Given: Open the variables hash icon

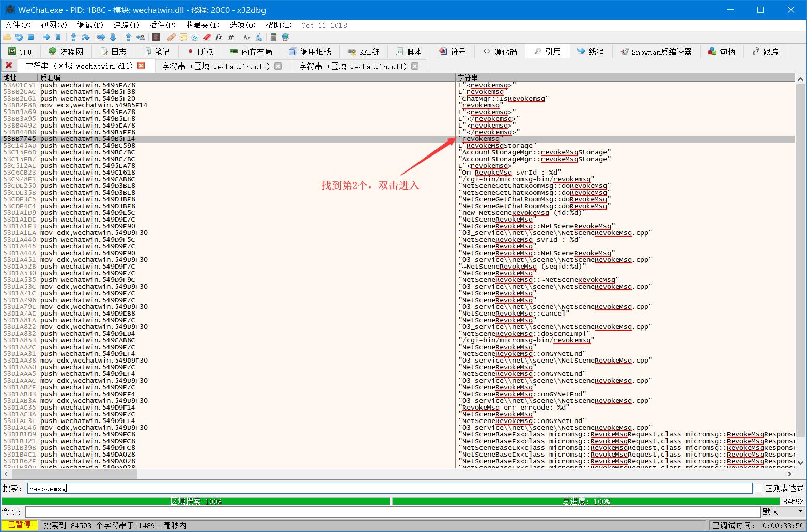Looking at the screenshot, I should 230,37.
